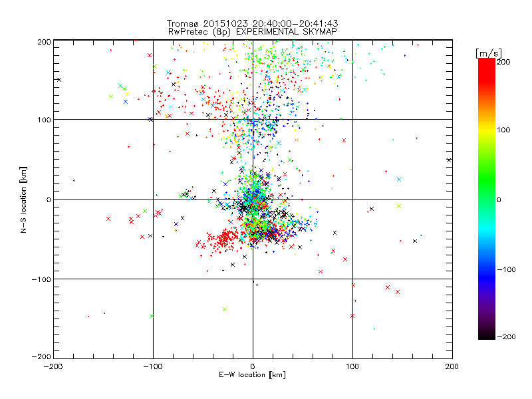
Task: Click the '200' tick label on E-W axis
Action: click(452, 366)
